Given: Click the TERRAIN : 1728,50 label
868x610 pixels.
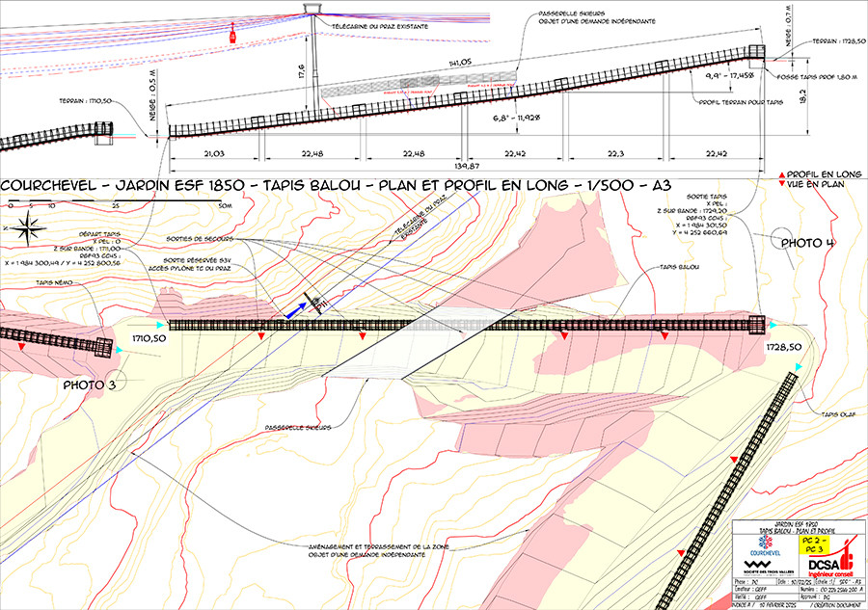Looking at the screenshot, I should coord(839,41).
